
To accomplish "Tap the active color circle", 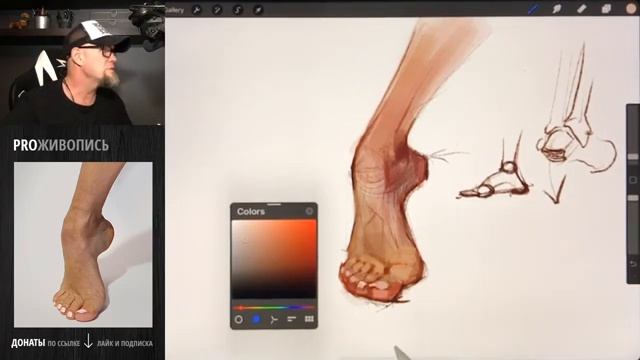I will click(x=632, y=9).
